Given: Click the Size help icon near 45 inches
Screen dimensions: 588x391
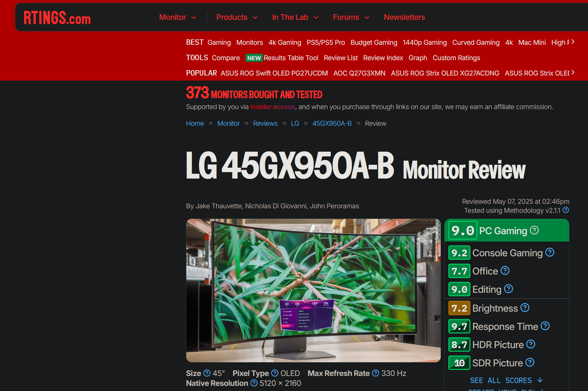Looking at the screenshot, I should [x=207, y=373].
